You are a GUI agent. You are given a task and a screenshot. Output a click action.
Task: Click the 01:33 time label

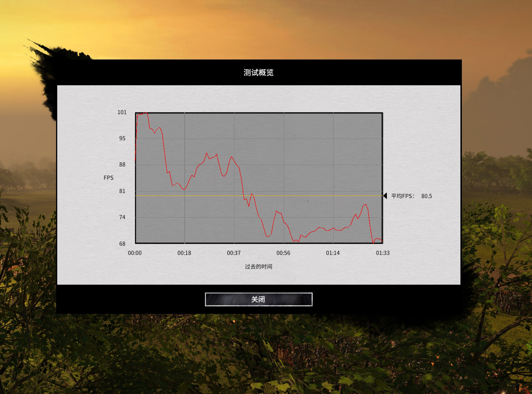coord(383,253)
